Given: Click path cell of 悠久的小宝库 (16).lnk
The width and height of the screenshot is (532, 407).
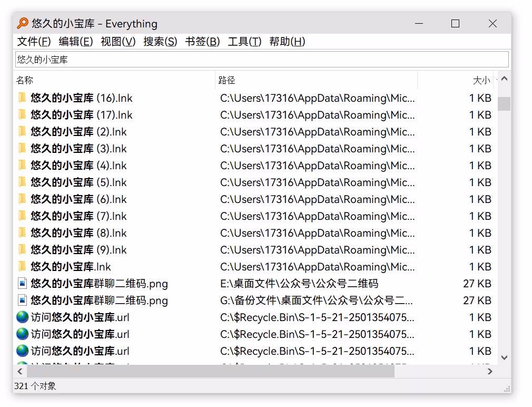Looking at the screenshot, I should click(x=317, y=98).
